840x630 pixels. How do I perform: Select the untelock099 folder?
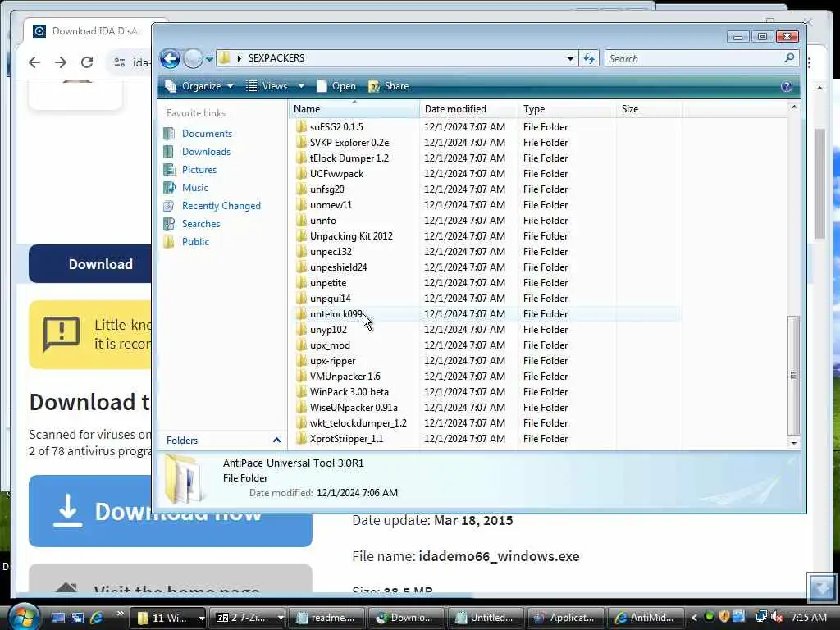(x=336, y=314)
